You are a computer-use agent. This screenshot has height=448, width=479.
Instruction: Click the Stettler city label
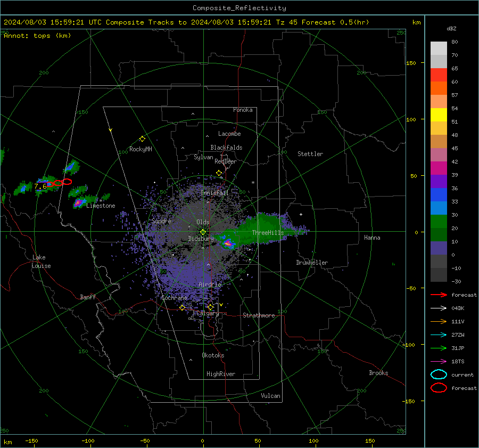pyautogui.click(x=310, y=154)
